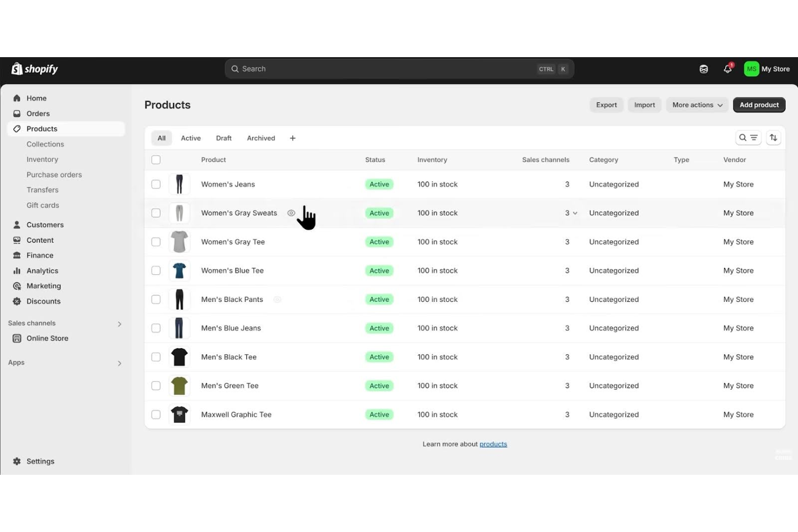Click the Add product button

(x=759, y=105)
